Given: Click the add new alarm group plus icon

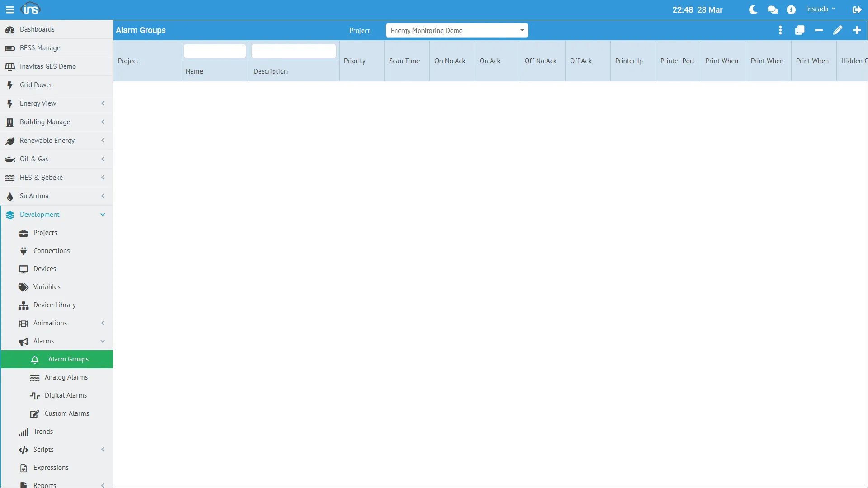Looking at the screenshot, I should pyautogui.click(x=856, y=30).
